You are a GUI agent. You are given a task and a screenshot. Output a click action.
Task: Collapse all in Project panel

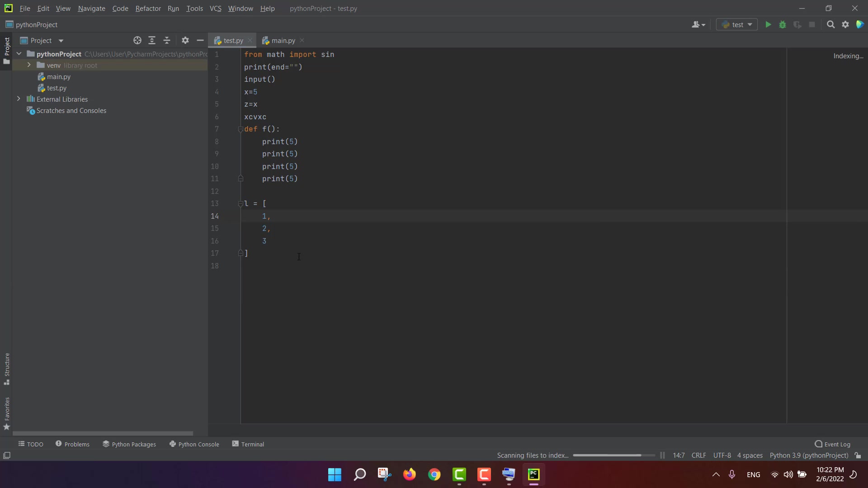tap(167, 41)
